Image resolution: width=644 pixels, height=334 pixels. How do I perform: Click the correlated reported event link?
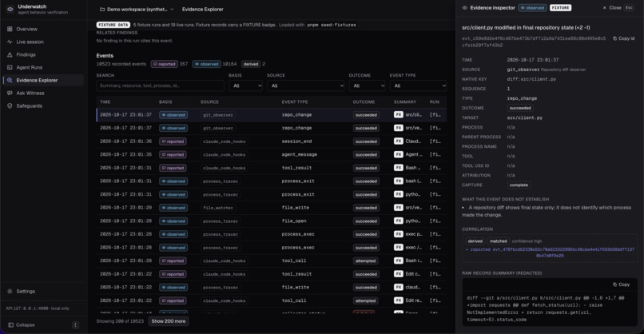tap(550, 252)
